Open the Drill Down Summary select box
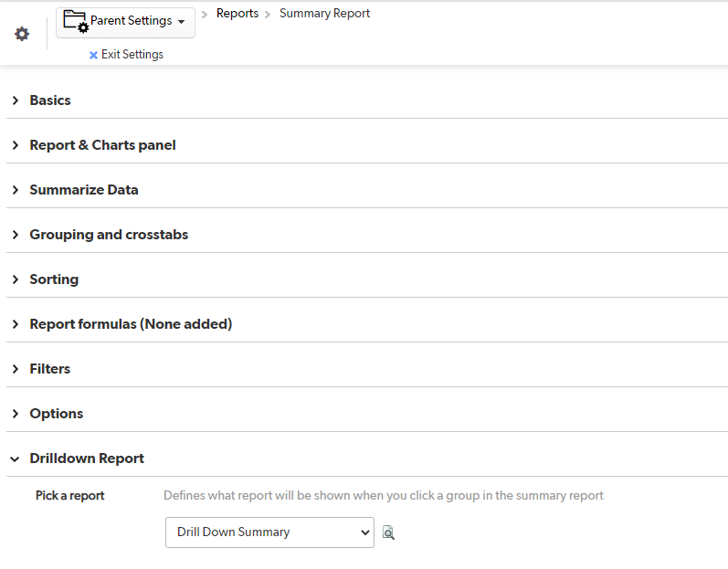 269,532
